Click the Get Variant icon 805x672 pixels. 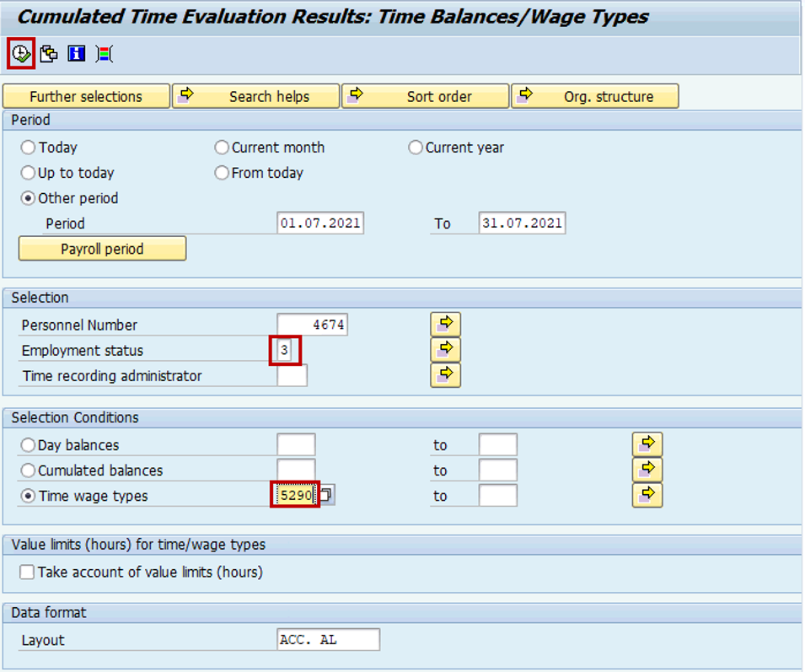[x=49, y=53]
